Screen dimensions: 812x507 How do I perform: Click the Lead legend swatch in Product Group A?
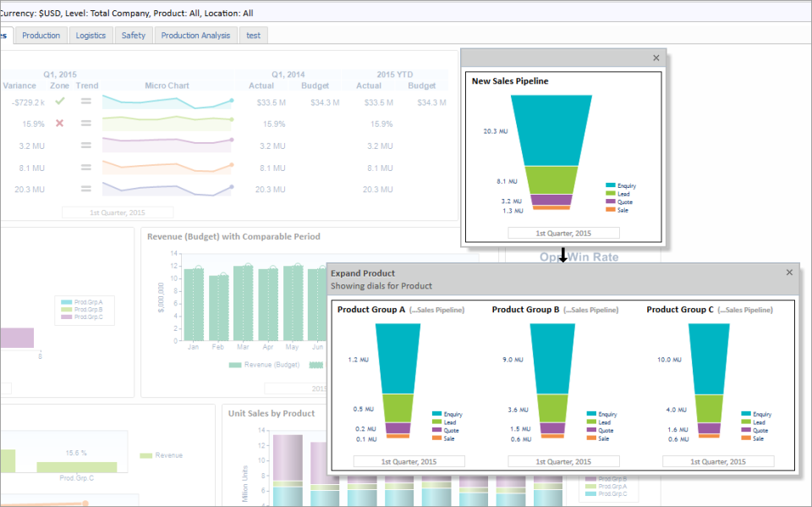click(436, 422)
